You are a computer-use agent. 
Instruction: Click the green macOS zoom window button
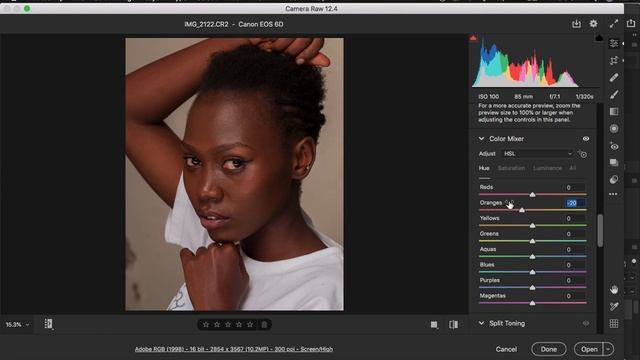click(x=27, y=9)
